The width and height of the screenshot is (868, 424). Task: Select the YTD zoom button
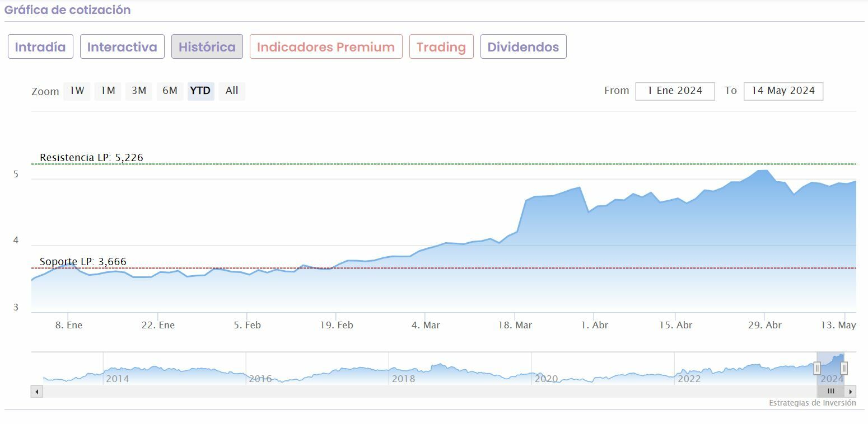pos(200,91)
